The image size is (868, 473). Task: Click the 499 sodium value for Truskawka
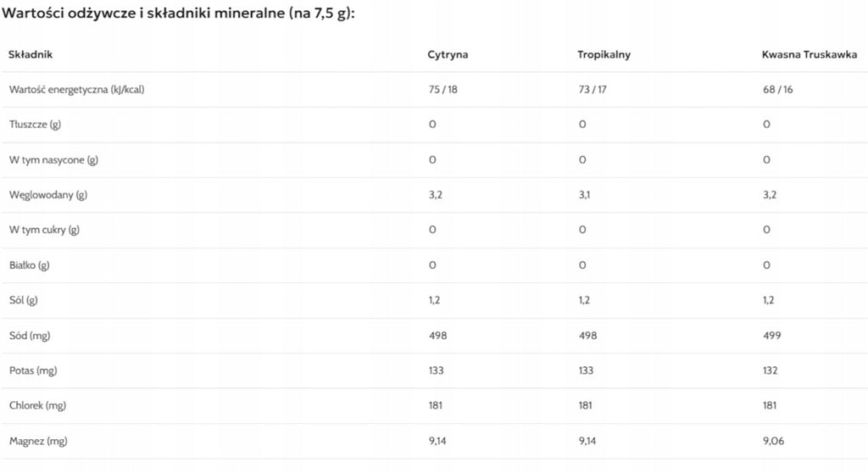pyautogui.click(x=771, y=336)
